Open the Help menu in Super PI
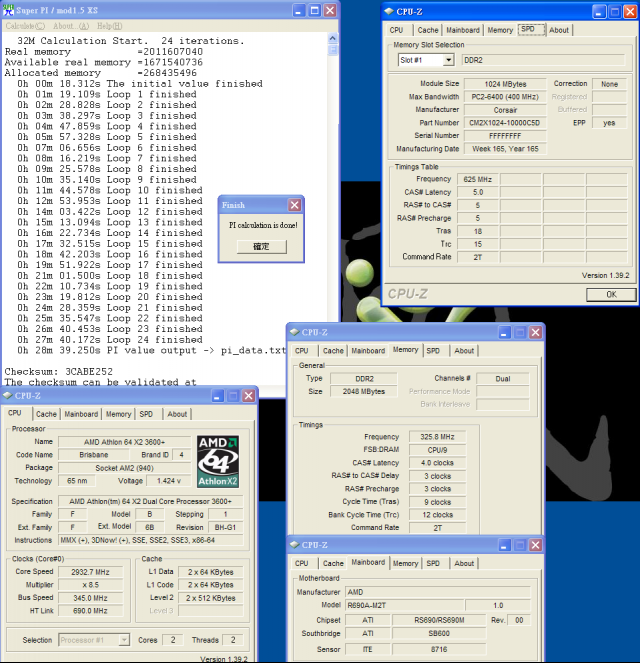Image resolution: width=640 pixels, height=663 pixels. [x=109, y=26]
